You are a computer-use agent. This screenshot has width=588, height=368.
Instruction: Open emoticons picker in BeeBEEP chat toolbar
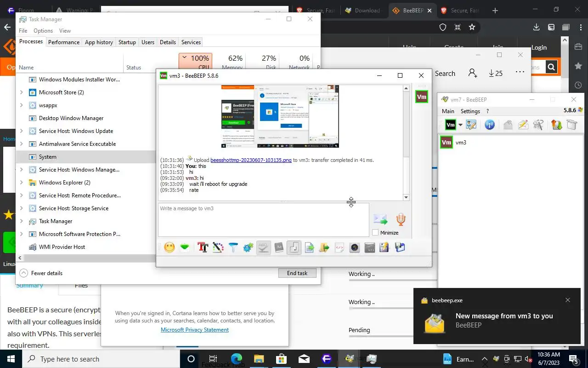coord(170,247)
